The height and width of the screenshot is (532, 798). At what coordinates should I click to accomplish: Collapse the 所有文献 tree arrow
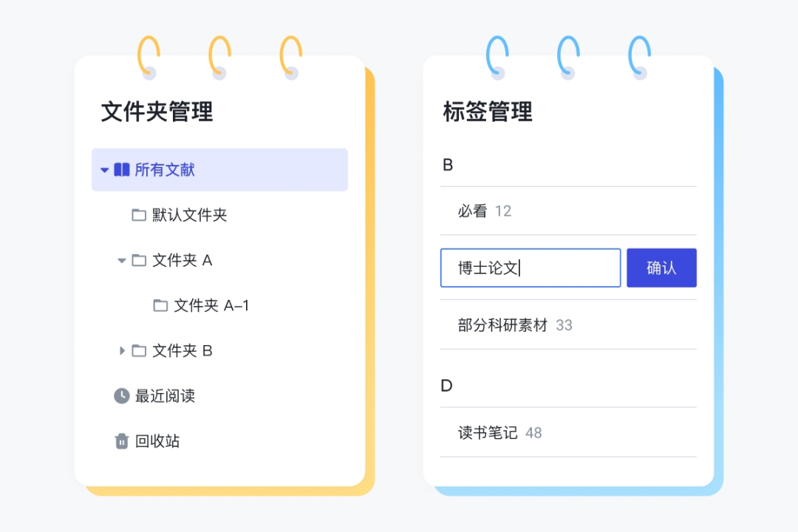[x=104, y=170]
